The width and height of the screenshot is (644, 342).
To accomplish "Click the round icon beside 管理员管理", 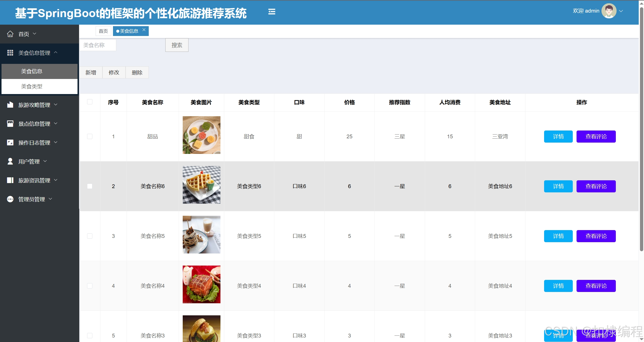I will 10,199.
